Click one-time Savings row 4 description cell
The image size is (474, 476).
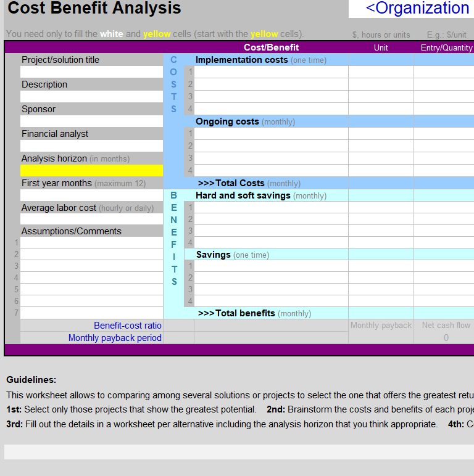point(271,301)
